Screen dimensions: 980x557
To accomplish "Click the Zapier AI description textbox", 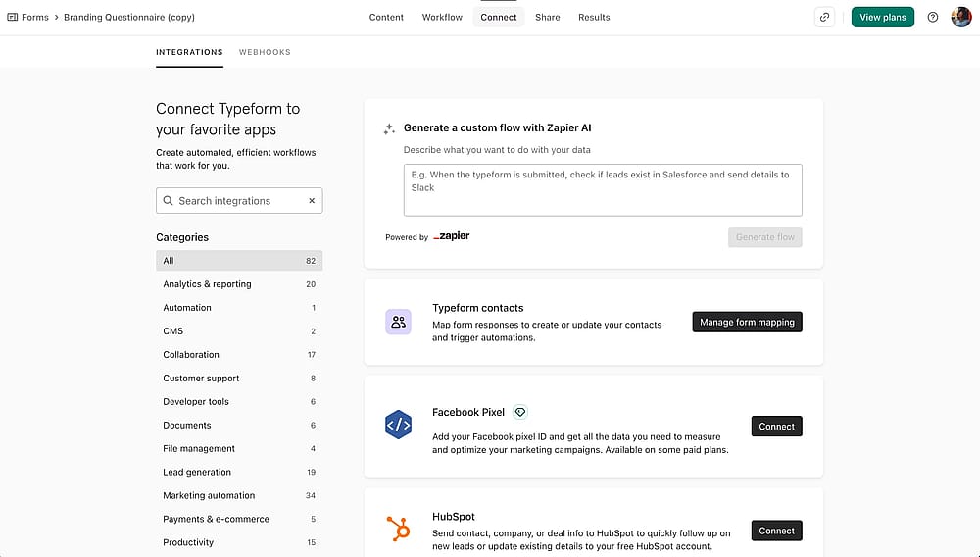I will click(x=603, y=190).
